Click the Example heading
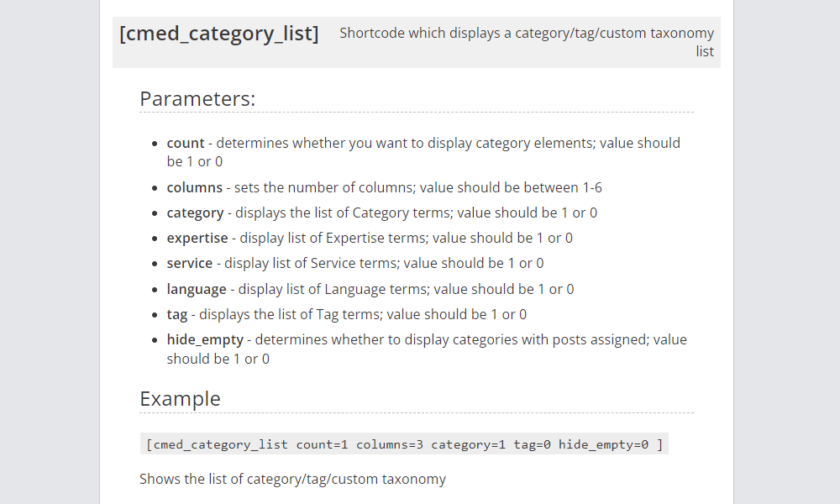840x504 pixels. click(x=180, y=398)
